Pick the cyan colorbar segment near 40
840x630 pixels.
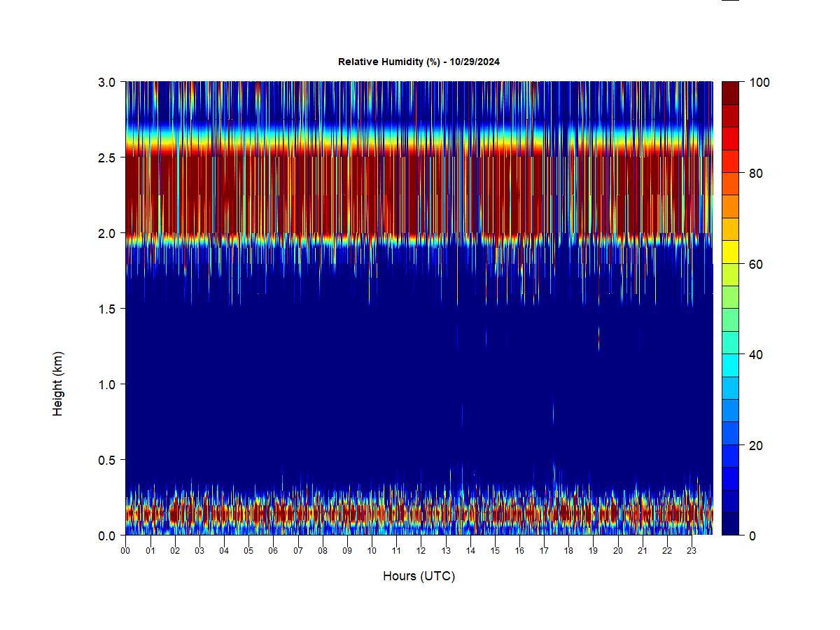[730, 365]
